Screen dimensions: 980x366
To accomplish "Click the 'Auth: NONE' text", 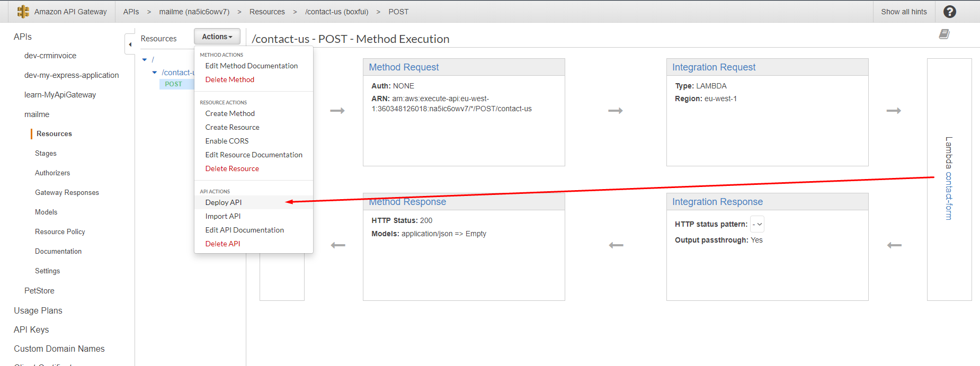I will 393,86.
